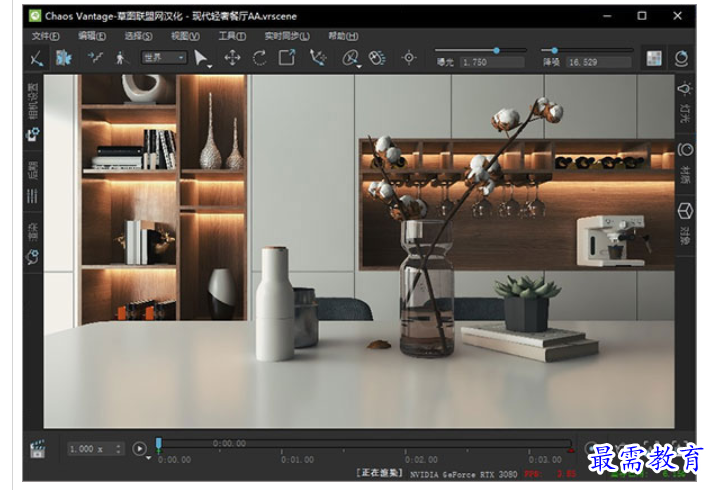
Task: Click the focus target crosshair icon
Action: click(409, 58)
